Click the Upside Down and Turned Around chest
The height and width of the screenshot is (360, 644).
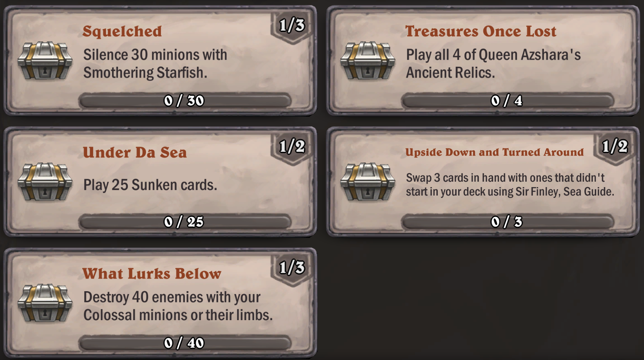point(368,182)
